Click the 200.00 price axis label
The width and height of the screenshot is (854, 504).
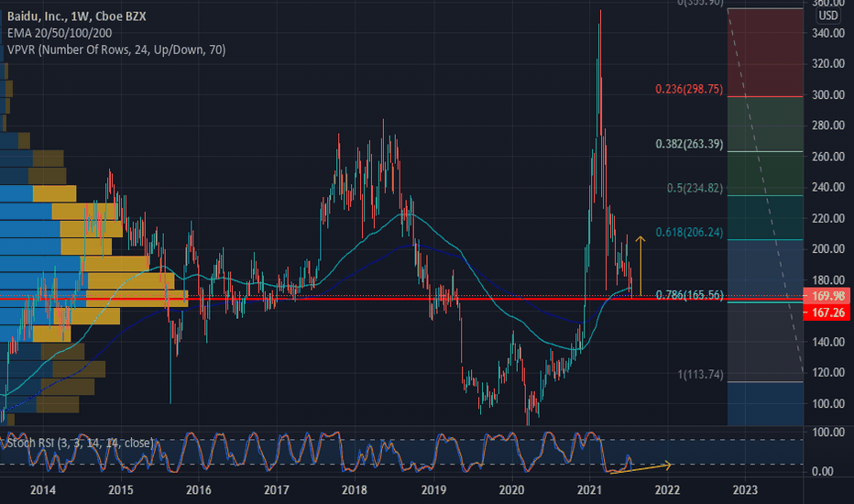click(827, 248)
